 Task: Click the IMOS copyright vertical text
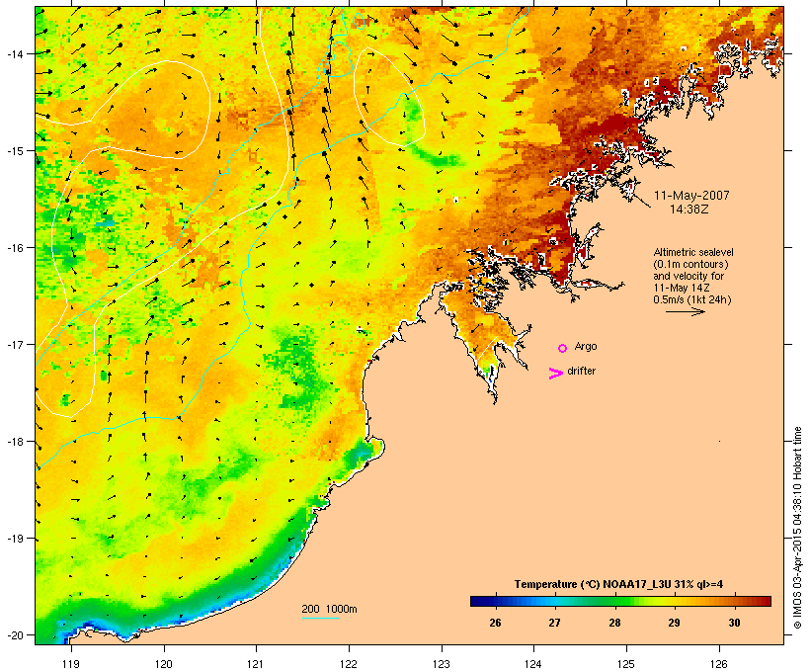point(797,528)
